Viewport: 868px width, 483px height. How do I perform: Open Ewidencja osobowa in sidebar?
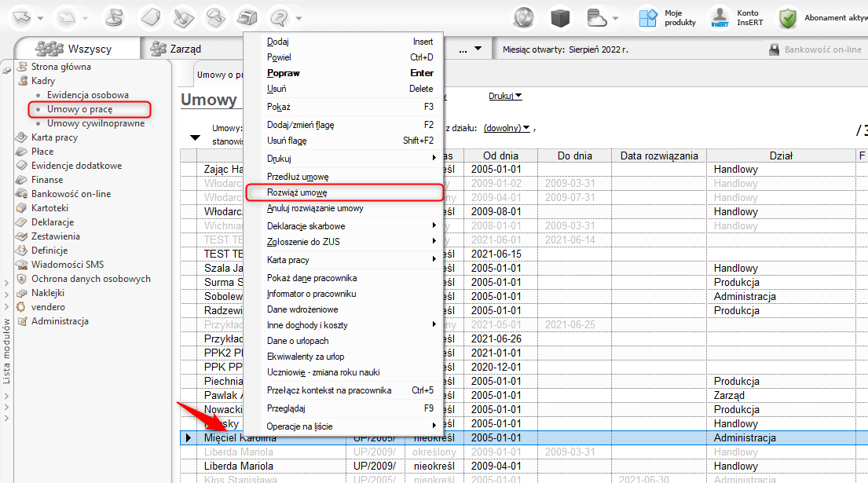click(x=87, y=95)
